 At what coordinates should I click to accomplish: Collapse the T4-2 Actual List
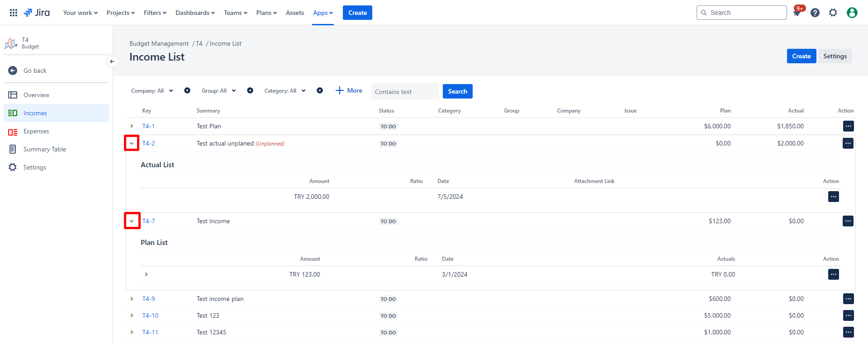point(132,143)
